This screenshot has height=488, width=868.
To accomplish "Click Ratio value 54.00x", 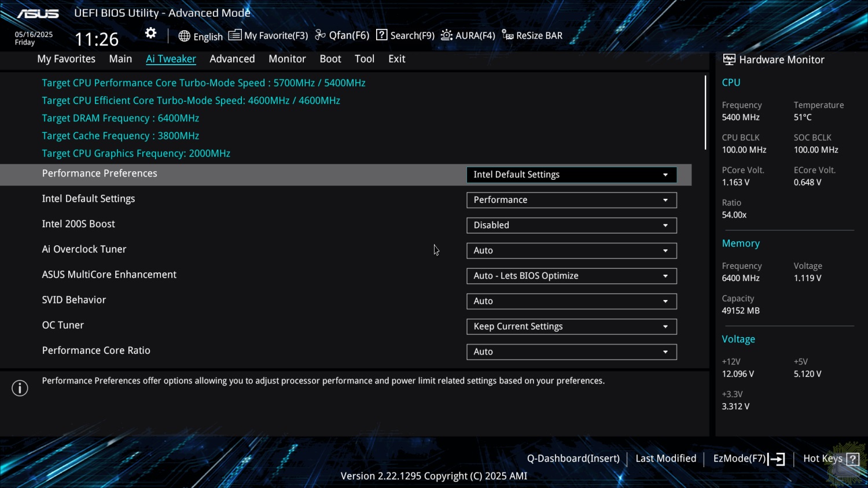I will (734, 215).
